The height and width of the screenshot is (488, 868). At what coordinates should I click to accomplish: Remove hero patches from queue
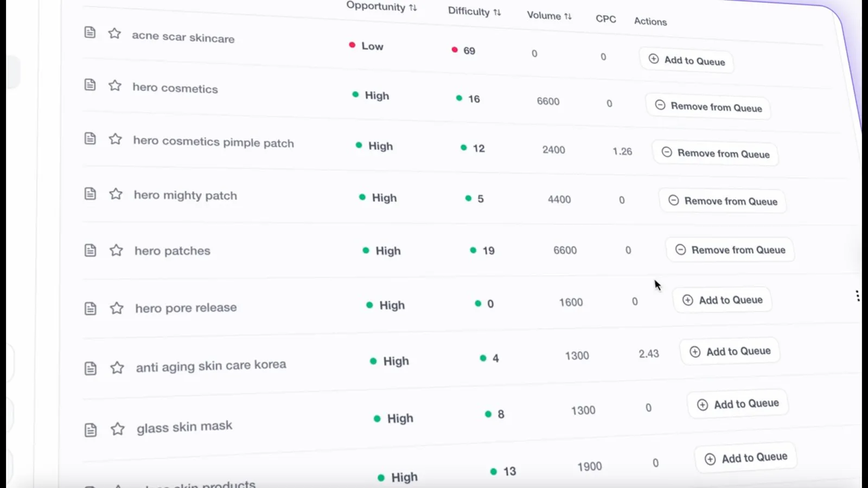[x=730, y=250]
